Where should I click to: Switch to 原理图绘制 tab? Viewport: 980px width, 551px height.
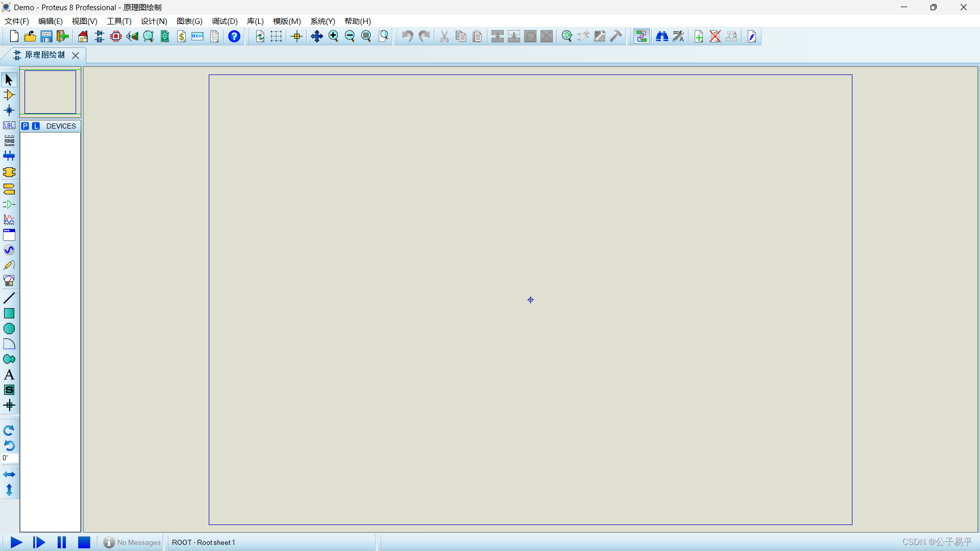[44, 55]
